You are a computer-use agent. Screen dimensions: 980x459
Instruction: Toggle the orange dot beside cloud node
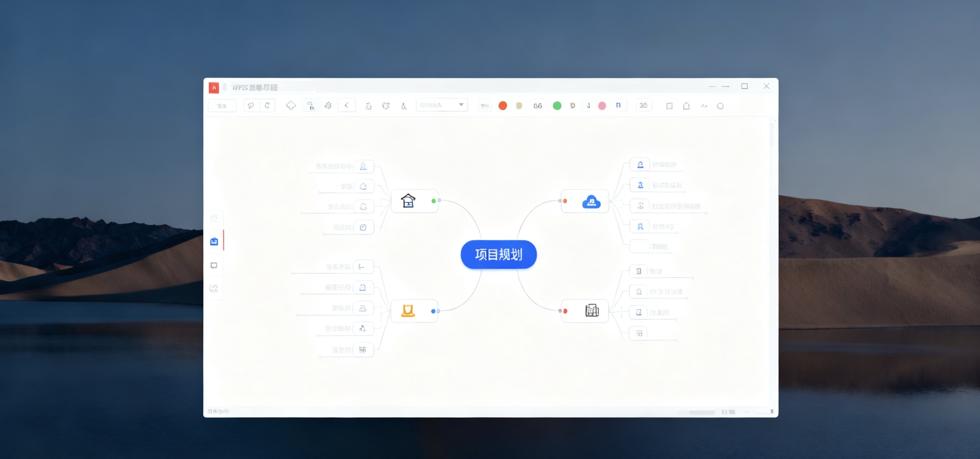565,201
